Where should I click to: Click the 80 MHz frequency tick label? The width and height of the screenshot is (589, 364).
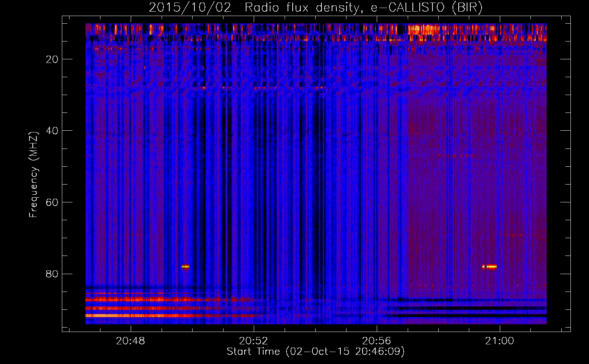pyautogui.click(x=52, y=274)
